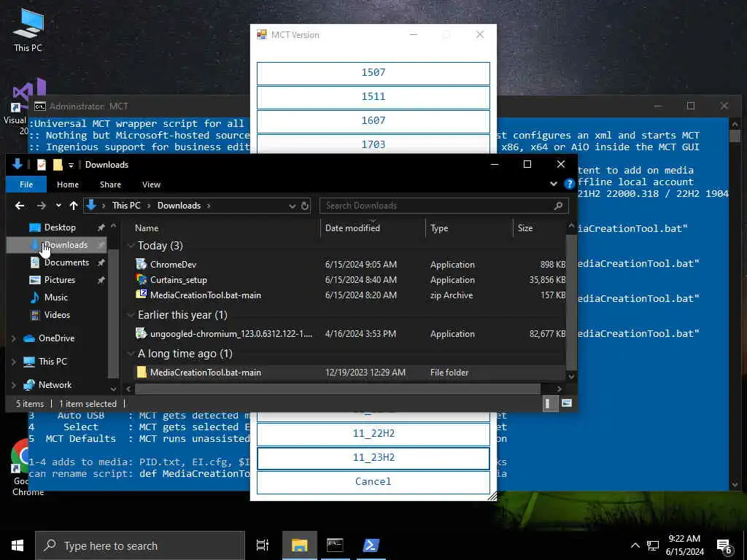This screenshot has width=747, height=560.
Task: Click the file list horizontal scrollbar
Action: [337, 389]
